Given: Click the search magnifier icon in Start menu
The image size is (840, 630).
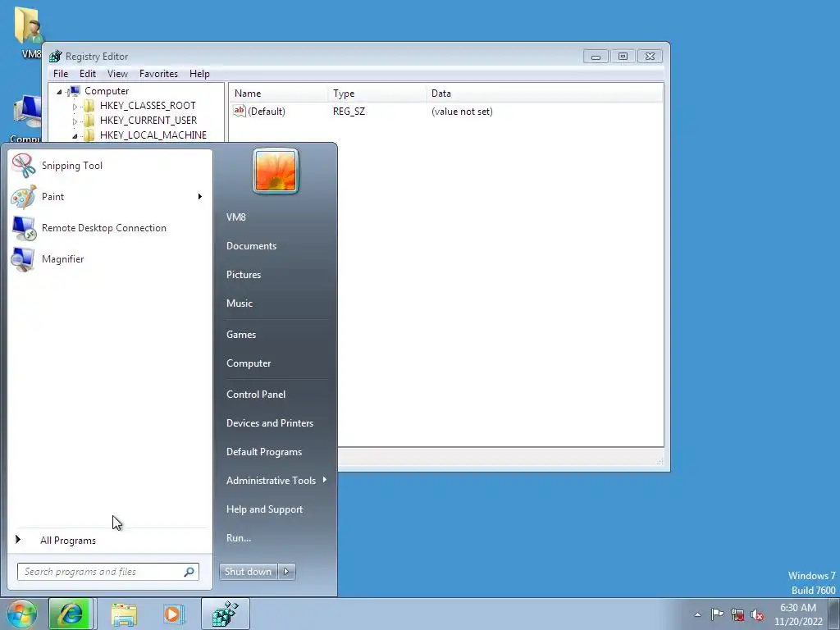Looking at the screenshot, I should point(189,572).
